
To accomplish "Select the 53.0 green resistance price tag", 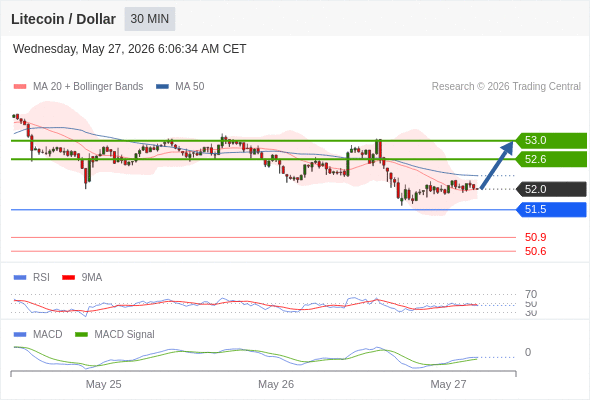I will tap(551, 140).
